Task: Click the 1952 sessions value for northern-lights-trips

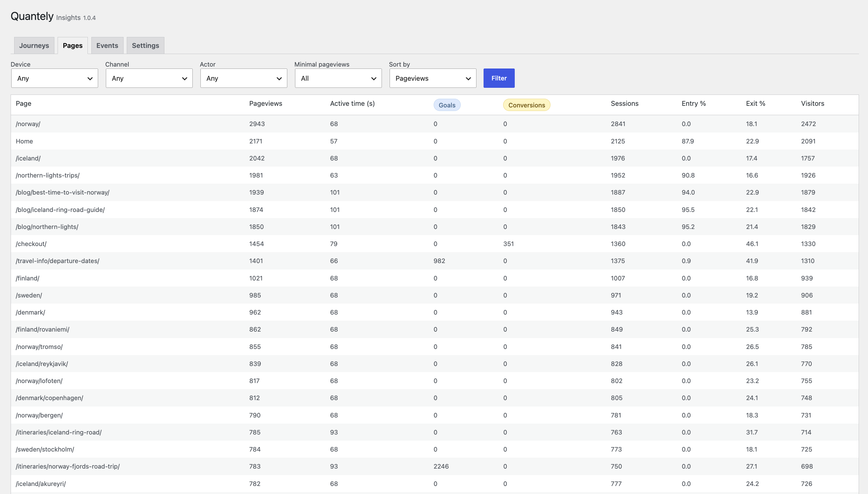Action: pyautogui.click(x=618, y=175)
